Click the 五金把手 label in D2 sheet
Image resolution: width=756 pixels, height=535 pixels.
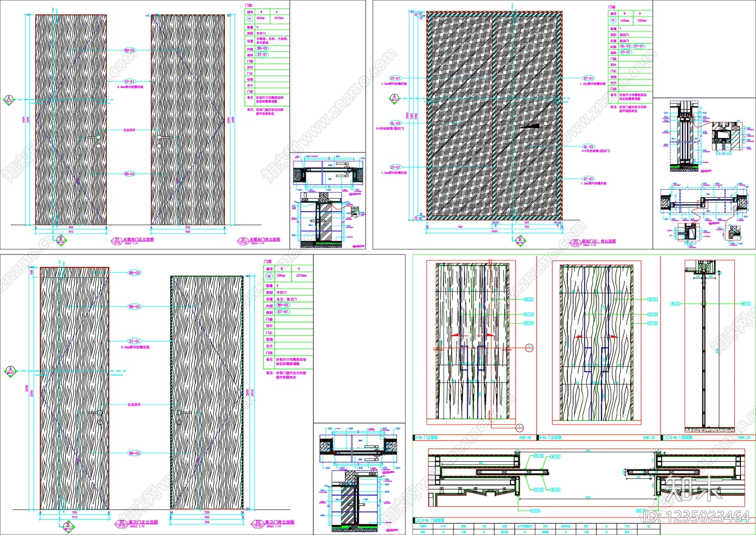(134, 405)
